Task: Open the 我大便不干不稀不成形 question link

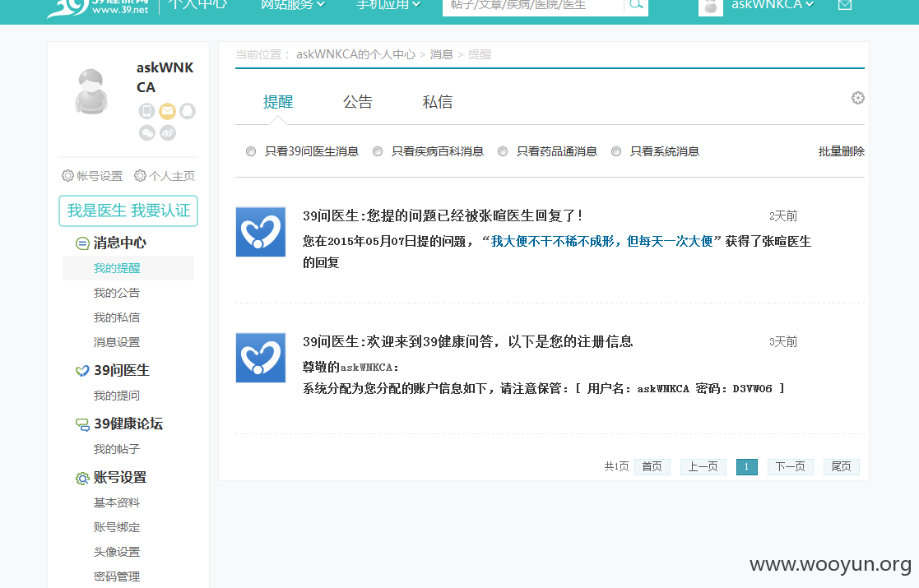Action: 602,241
